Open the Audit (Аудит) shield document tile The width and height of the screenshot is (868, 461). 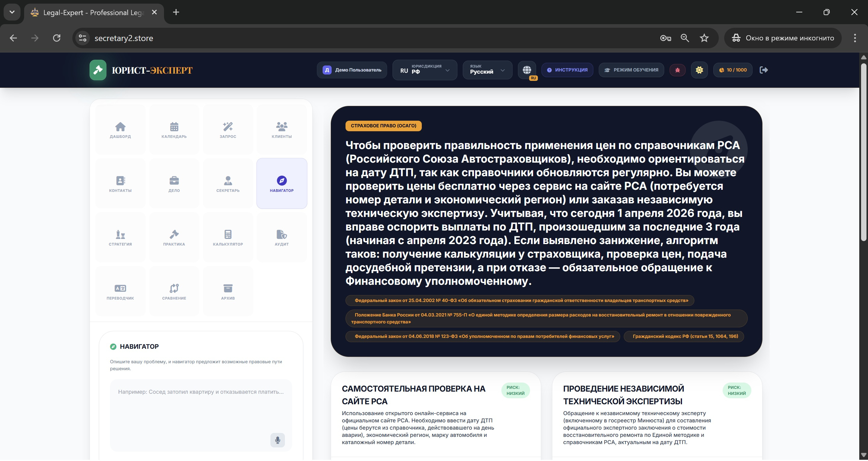click(281, 237)
